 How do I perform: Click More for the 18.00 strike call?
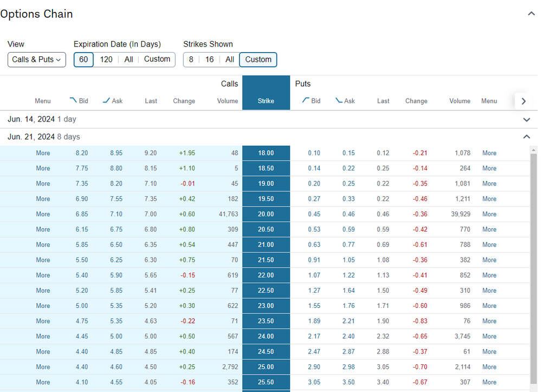click(43, 153)
